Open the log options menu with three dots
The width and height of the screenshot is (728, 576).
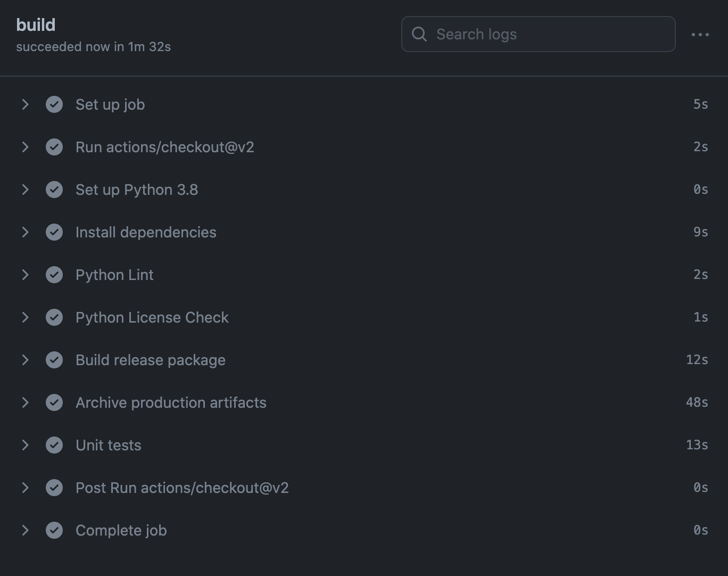coord(700,34)
